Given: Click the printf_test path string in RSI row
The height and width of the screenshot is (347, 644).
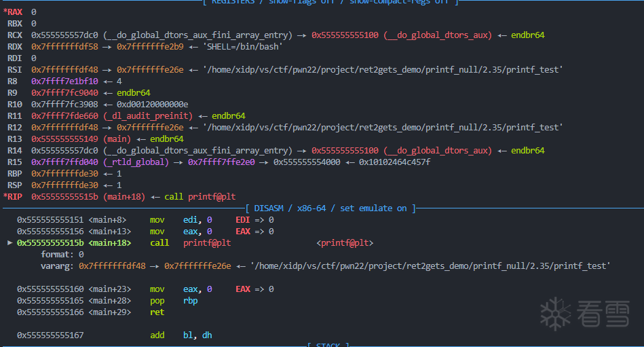Looking at the screenshot, I should coord(383,69).
